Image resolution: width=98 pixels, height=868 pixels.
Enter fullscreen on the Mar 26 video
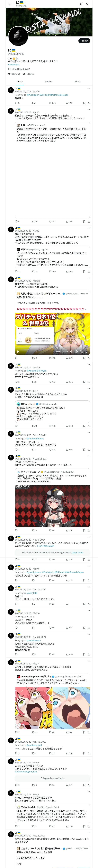click(x=87, y=351)
